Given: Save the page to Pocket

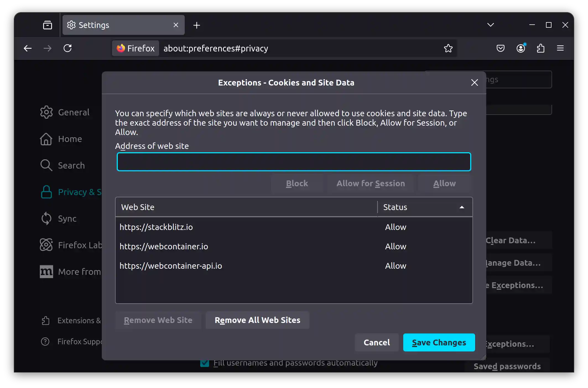Looking at the screenshot, I should [x=500, y=48].
